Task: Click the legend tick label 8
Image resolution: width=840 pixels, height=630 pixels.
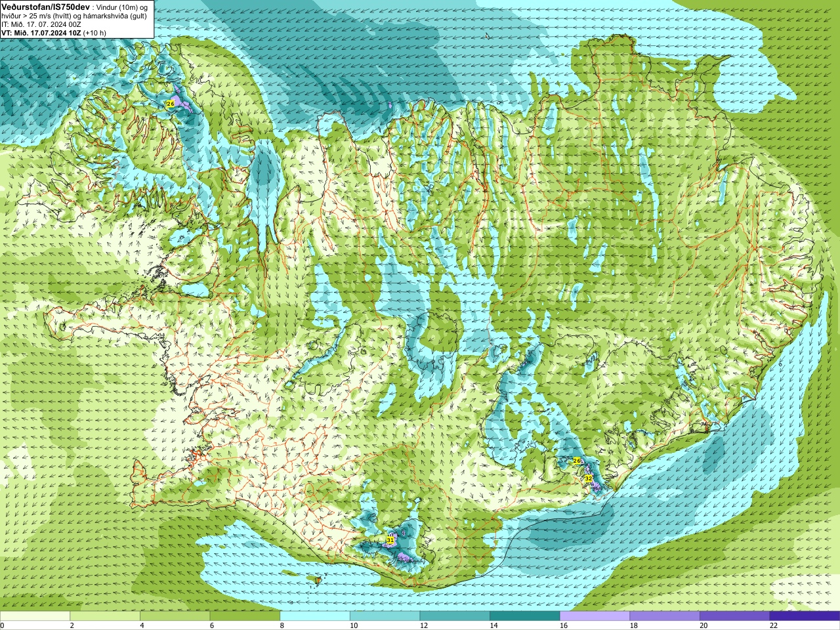Action: [x=282, y=625]
